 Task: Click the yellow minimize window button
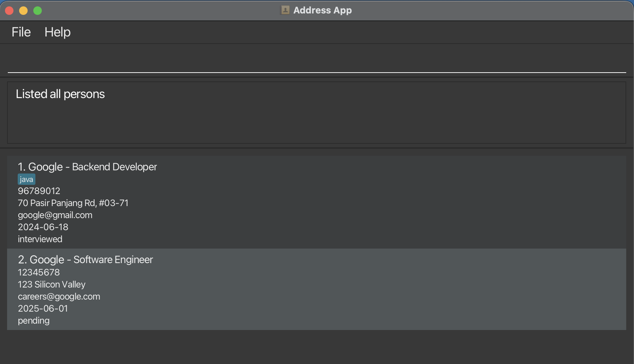click(x=23, y=11)
